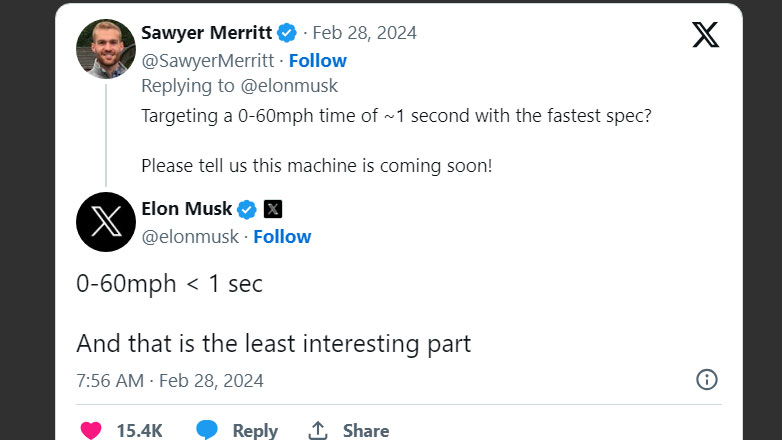Click the 15.4K likes count
This screenshot has height=440, width=782.
coord(139,431)
